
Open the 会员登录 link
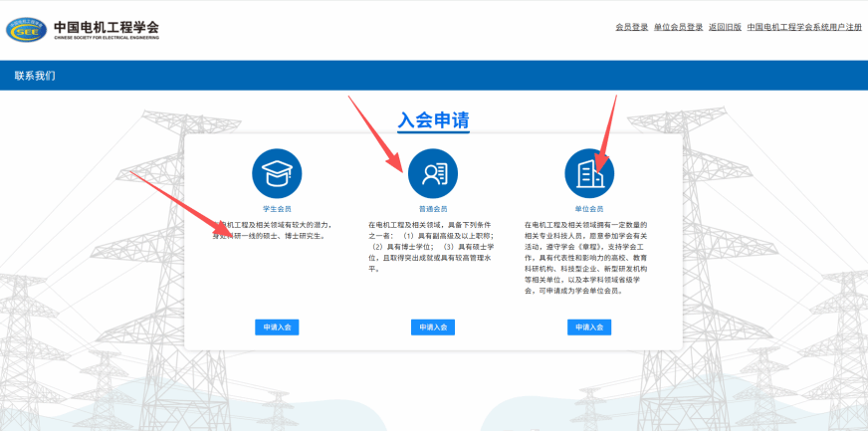[631, 27]
